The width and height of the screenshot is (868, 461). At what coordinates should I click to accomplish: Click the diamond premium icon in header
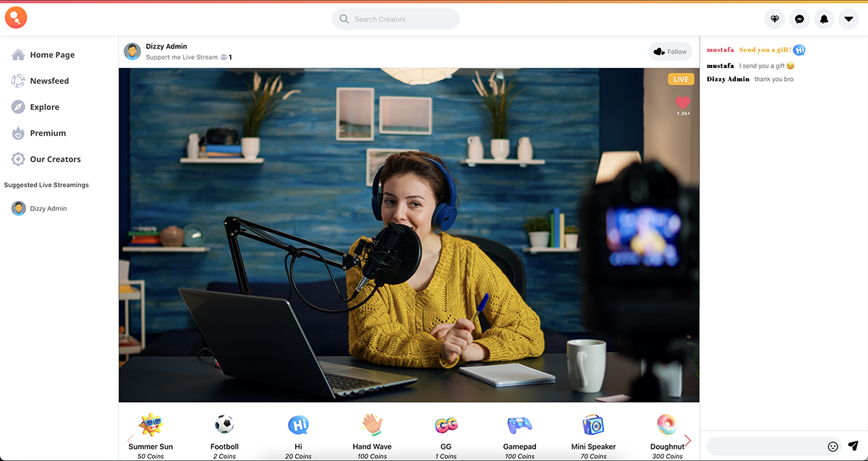pyautogui.click(x=775, y=20)
